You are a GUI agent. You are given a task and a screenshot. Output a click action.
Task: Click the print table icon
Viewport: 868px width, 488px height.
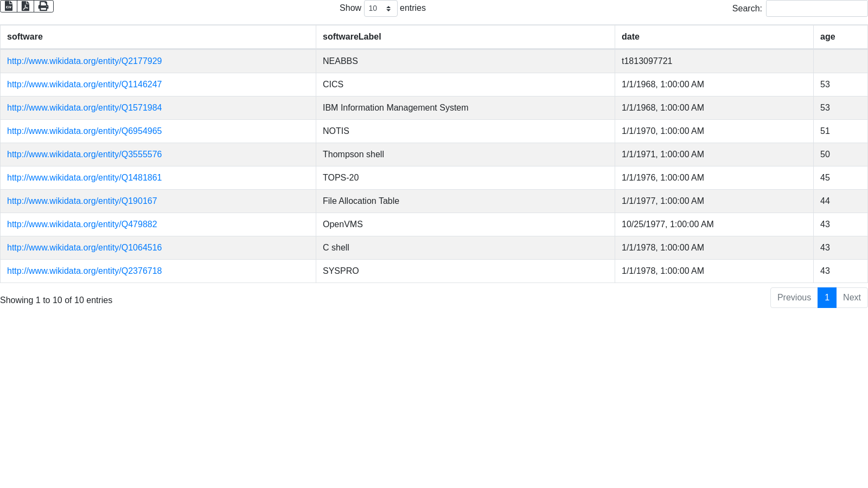click(x=43, y=7)
